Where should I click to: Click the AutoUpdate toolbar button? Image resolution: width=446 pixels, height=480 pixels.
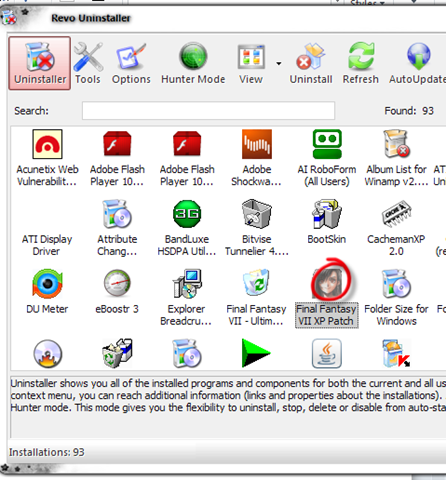[417, 63]
